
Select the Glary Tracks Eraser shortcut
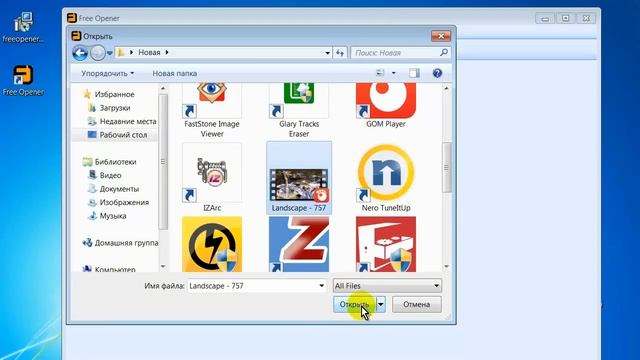point(299,110)
